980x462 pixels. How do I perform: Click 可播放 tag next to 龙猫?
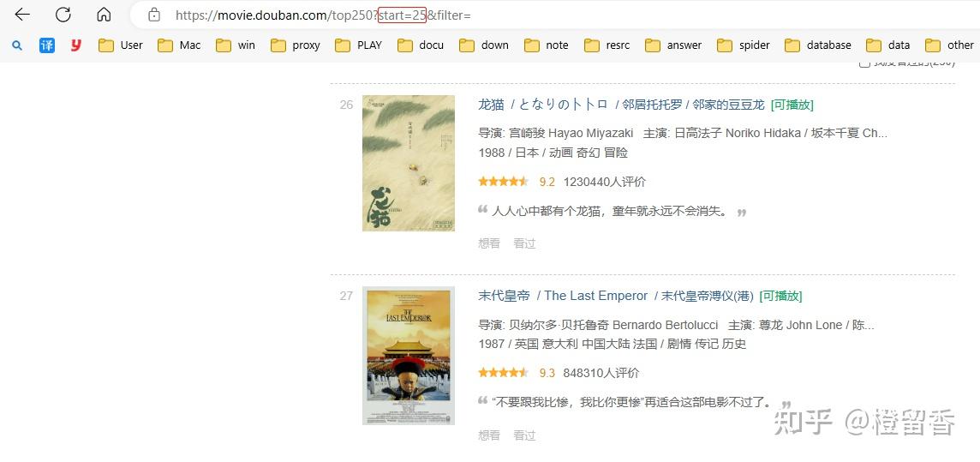(792, 105)
